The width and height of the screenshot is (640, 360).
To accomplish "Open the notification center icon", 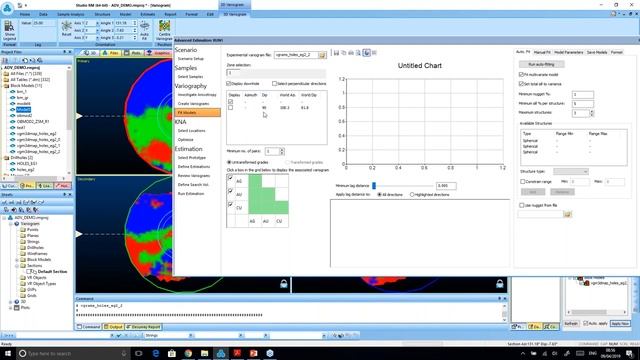I will [629, 353].
